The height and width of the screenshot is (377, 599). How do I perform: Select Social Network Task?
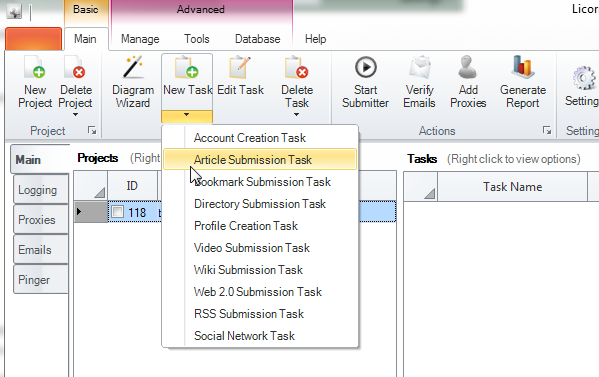click(x=244, y=336)
